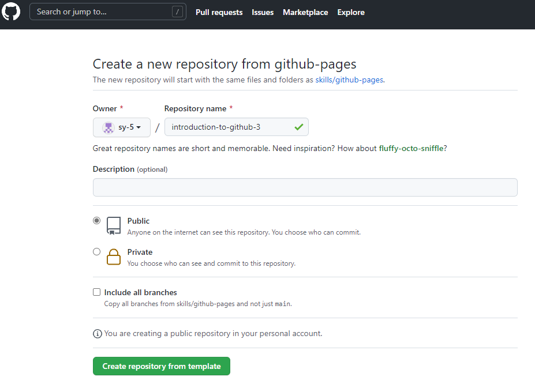Image resolution: width=535 pixels, height=392 pixels.
Task: Click the Private repository lock icon
Action: [x=114, y=257]
